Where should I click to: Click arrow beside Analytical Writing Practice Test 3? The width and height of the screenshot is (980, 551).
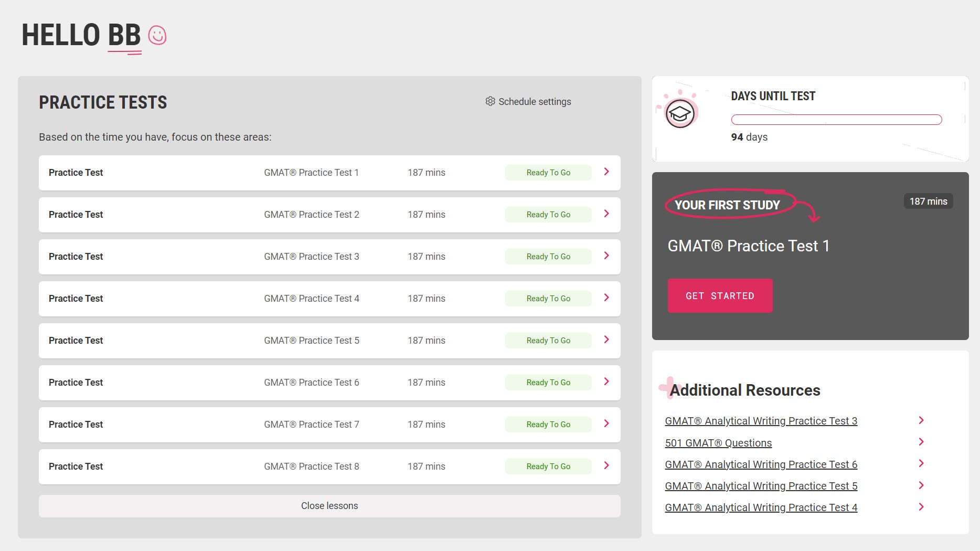click(921, 420)
